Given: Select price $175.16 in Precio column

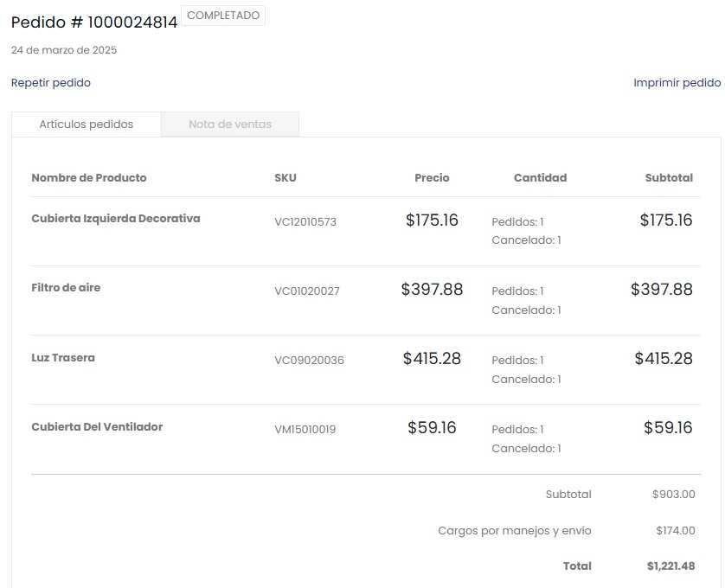Looking at the screenshot, I should [432, 220].
